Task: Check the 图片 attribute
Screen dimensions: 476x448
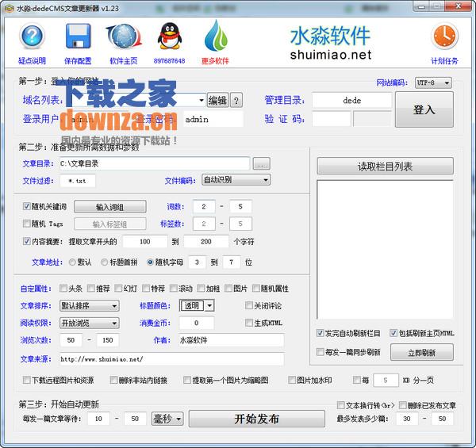Action: (x=228, y=288)
